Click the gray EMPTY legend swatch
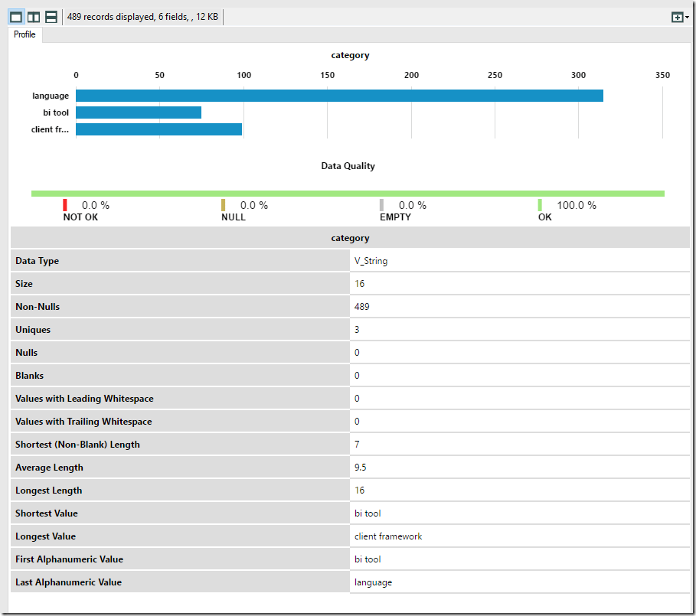This screenshot has height=616, width=696. tap(382, 205)
